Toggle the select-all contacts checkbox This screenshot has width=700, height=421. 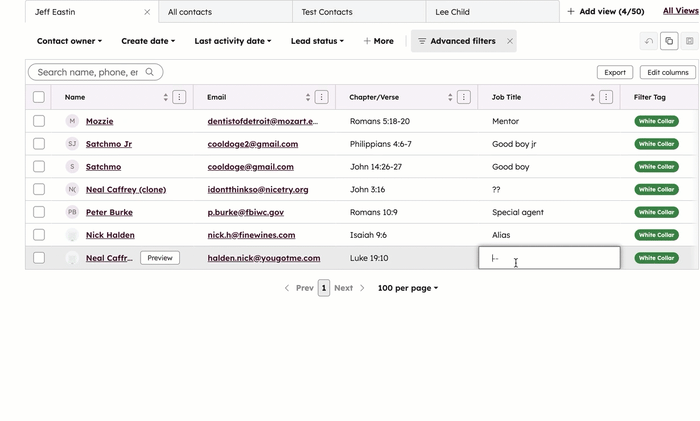click(39, 97)
